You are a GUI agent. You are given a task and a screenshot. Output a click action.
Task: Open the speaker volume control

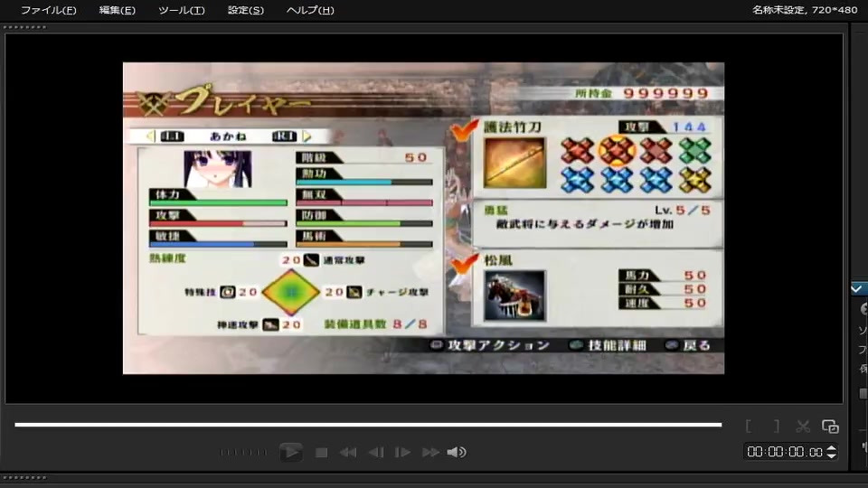456,453
